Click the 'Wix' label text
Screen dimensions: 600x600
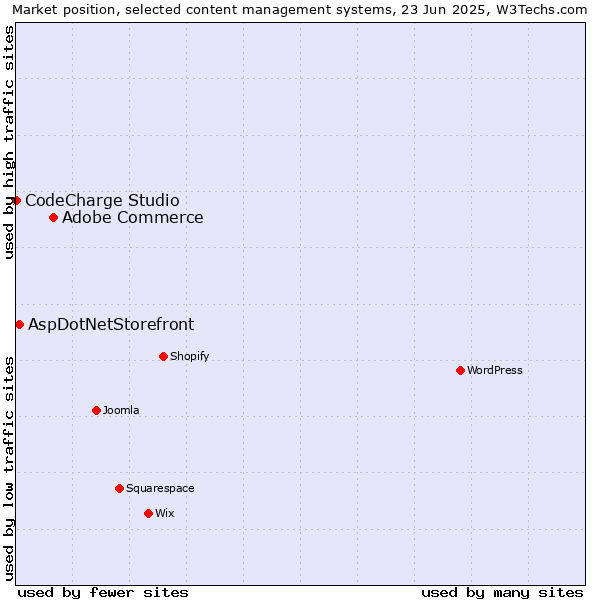click(165, 513)
